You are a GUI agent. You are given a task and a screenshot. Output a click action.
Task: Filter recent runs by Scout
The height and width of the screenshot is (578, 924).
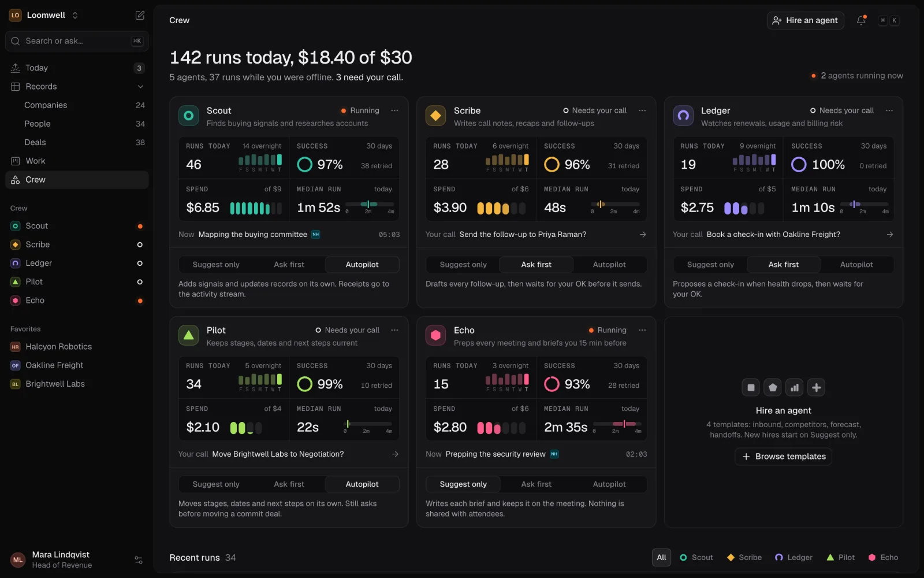696,557
